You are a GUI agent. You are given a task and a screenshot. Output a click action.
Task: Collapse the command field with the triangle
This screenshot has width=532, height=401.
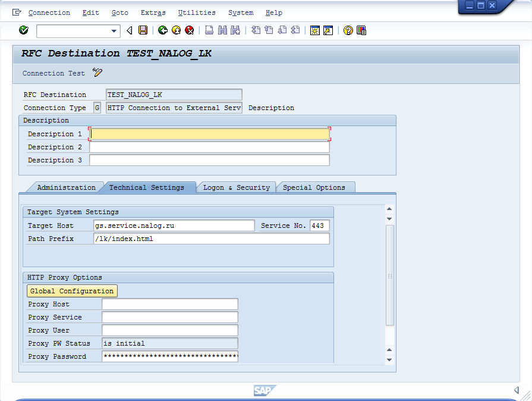click(130, 30)
